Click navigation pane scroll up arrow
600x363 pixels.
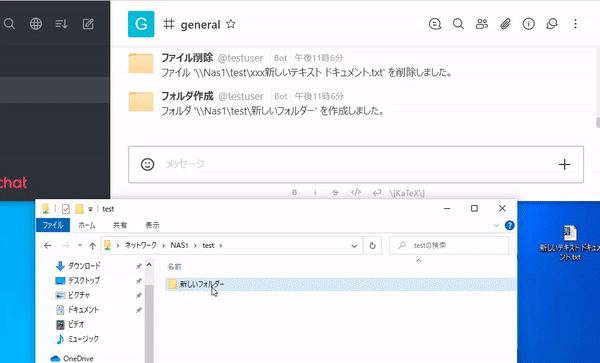tap(149, 265)
